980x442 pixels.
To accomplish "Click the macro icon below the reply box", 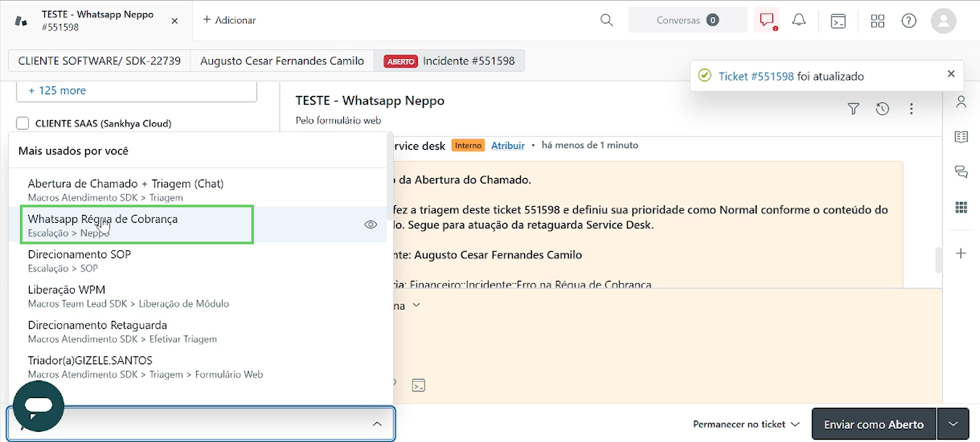I will coord(418,385).
